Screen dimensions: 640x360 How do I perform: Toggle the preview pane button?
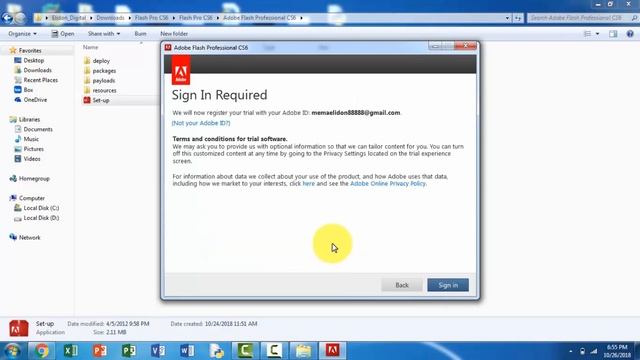(613, 34)
